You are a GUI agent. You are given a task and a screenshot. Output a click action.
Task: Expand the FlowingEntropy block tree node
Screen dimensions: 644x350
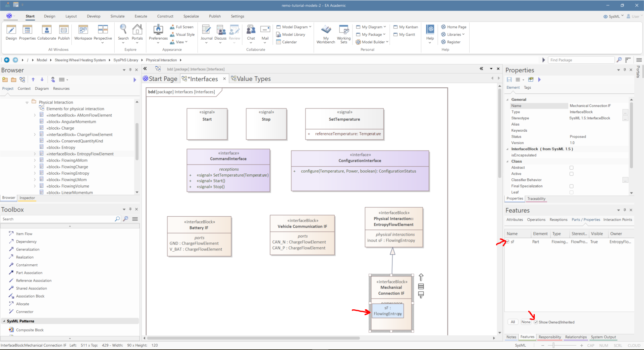[x=35, y=173]
